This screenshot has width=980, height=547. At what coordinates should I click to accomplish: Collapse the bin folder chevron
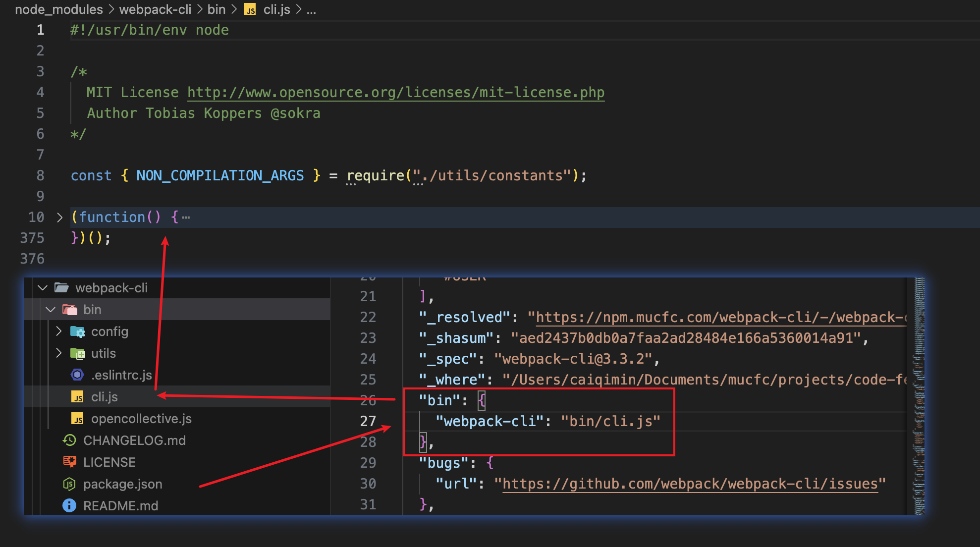[51, 310]
